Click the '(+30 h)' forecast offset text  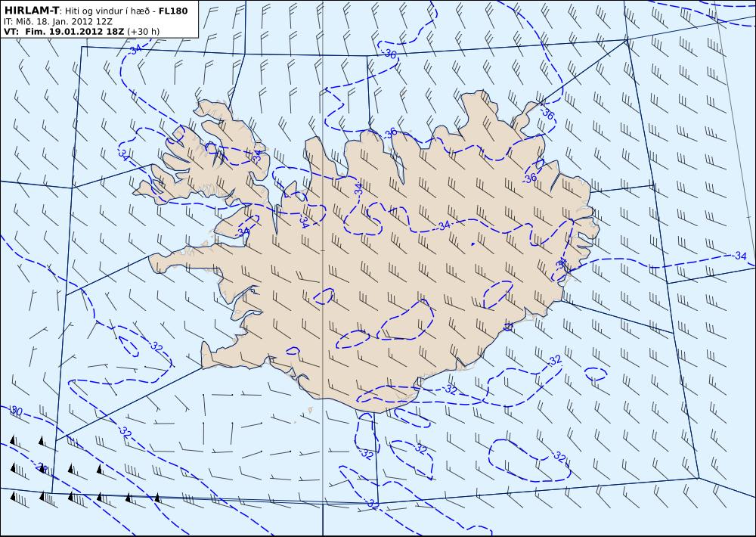(143, 32)
